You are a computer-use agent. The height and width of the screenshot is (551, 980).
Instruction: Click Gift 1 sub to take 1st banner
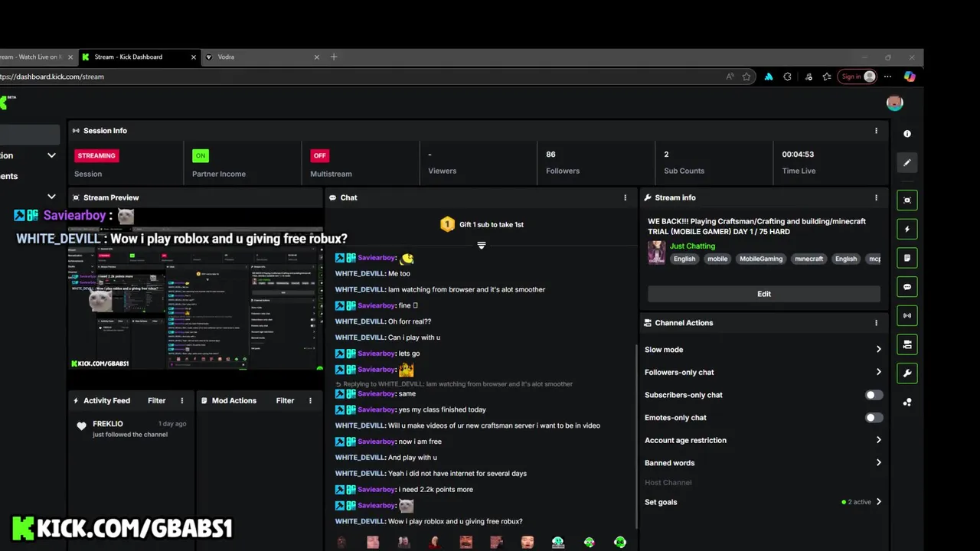click(482, 224)
